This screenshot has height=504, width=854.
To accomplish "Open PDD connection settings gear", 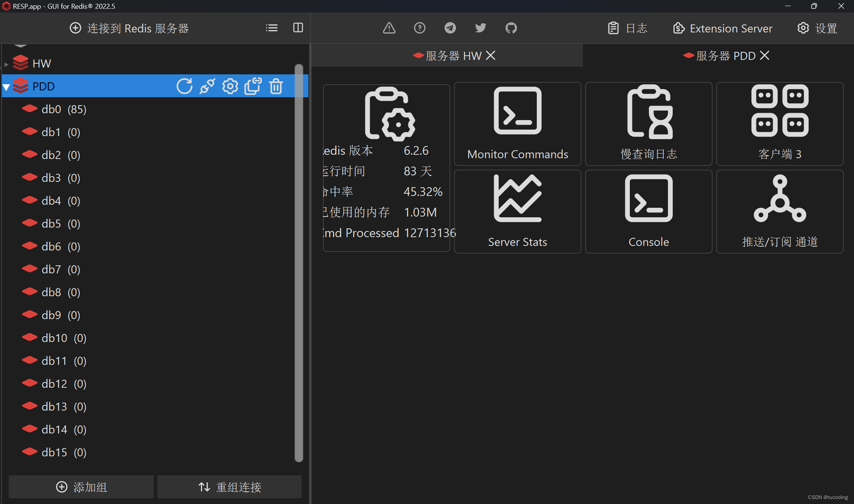I will [x=230, y=86].
